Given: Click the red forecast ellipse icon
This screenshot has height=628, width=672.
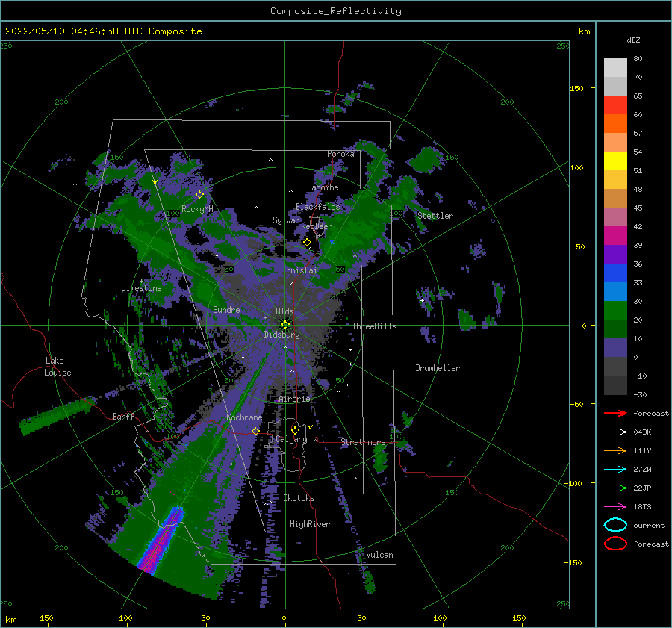Looking at the screenshot, I should (x=615, y=544).
